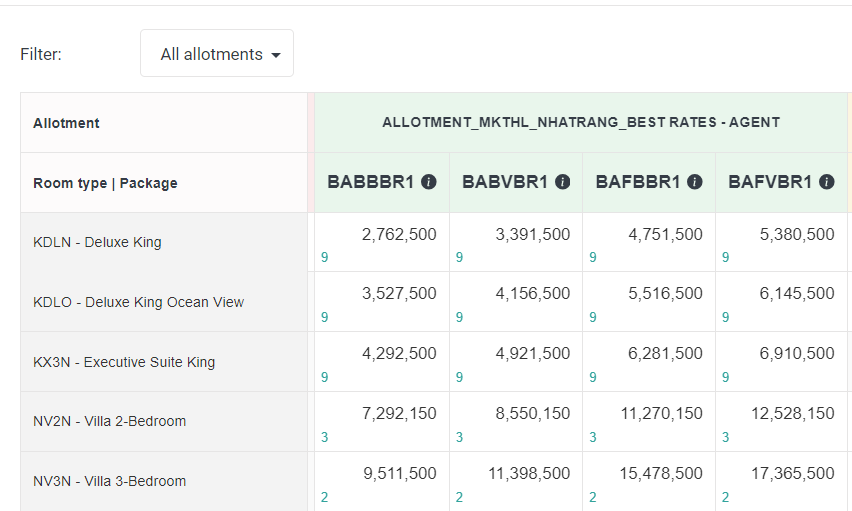Click the Allotment row header cell
Image resolution: width=852 pixels, height=511 pixels.
(x=66, y=123)
